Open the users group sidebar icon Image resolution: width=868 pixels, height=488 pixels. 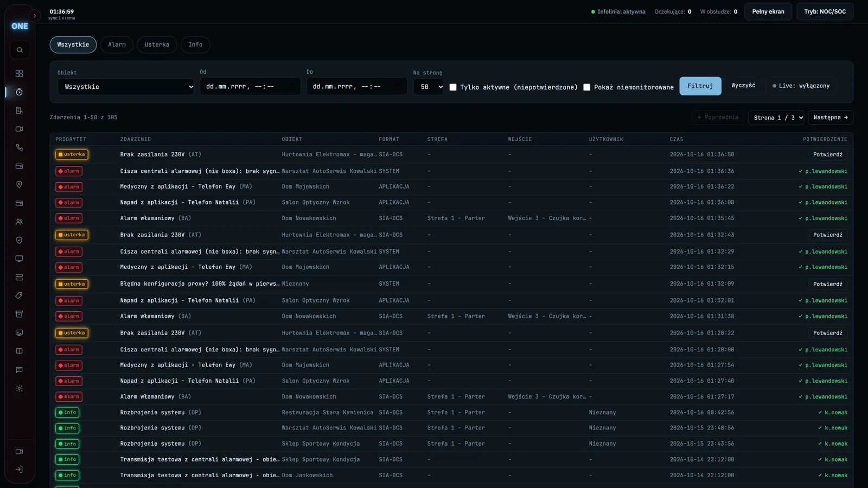pyautogui.click(x=20, y=222)
